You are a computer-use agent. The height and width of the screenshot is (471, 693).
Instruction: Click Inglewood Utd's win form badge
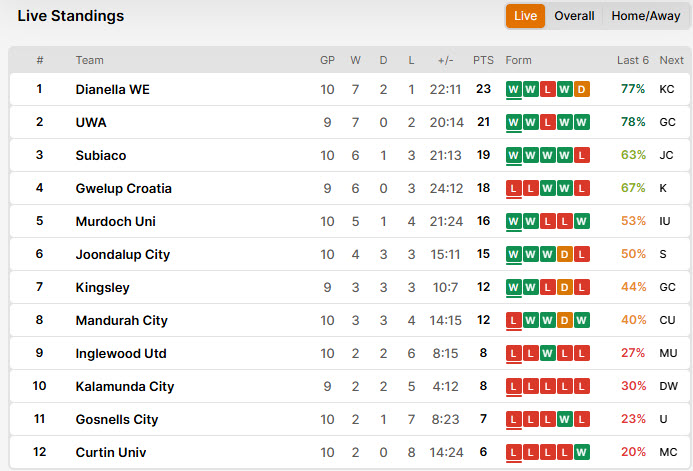[x=548, y=354]
